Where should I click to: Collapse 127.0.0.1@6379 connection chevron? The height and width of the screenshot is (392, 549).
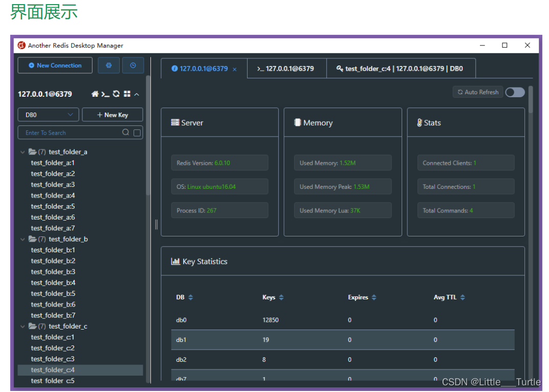coord(137,94)
